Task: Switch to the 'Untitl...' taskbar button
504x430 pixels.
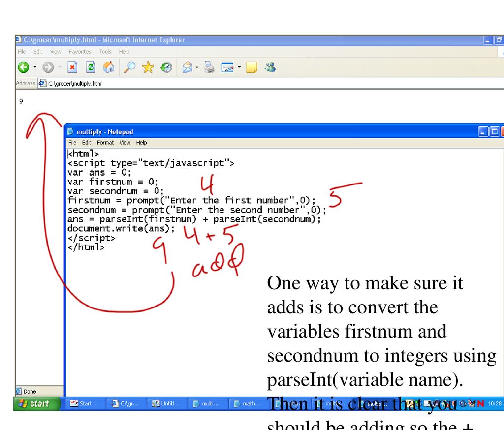Action: coord(167,403)
